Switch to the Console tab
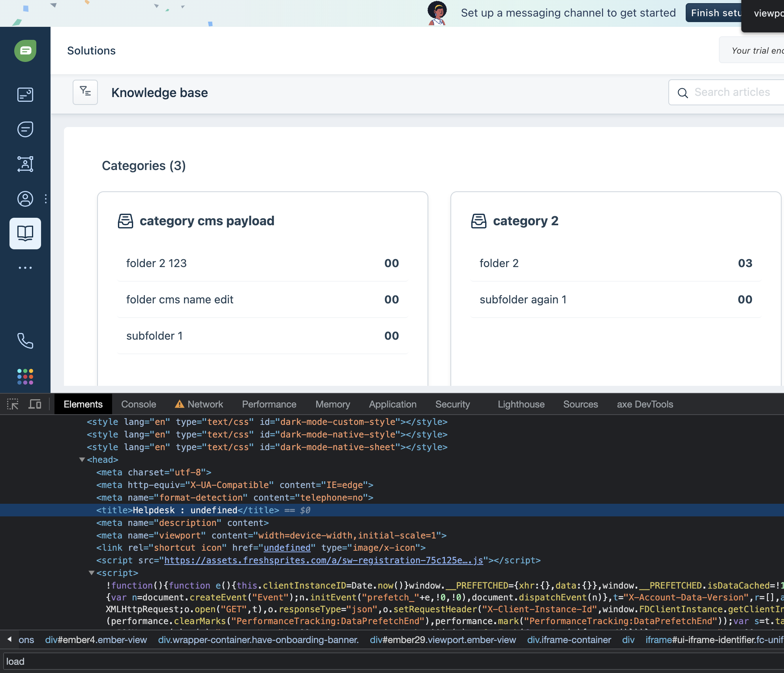This screenshot has width=784, height=673. [x=139, y=404]
